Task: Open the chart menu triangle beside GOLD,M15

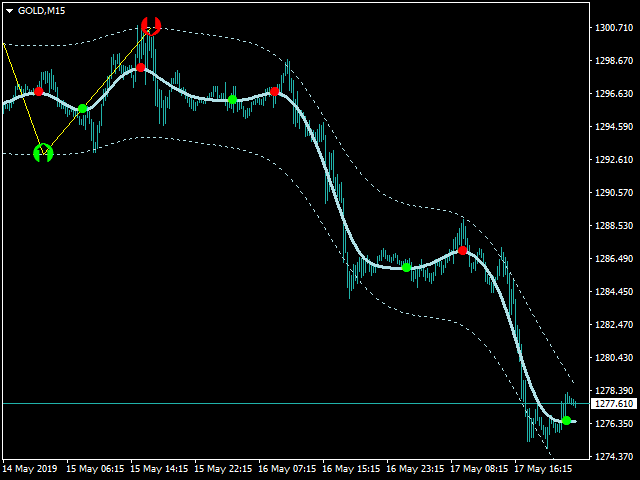Action: pos(9,11)
